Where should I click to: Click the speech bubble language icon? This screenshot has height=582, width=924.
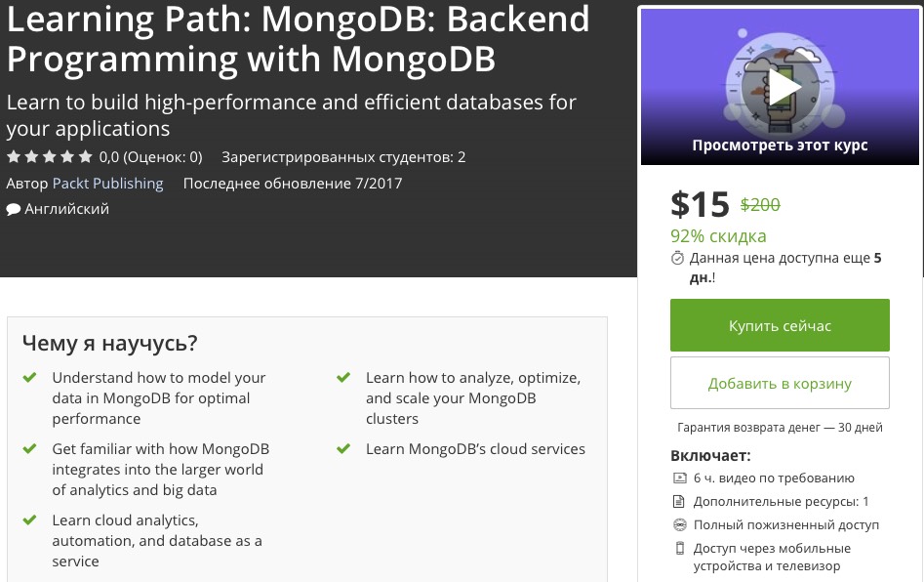click(x=13, y=209)
